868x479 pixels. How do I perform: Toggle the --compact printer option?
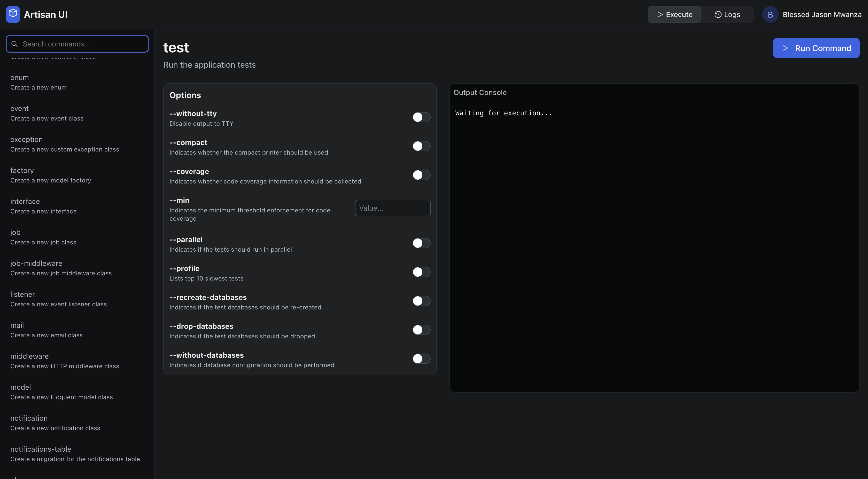421,146
